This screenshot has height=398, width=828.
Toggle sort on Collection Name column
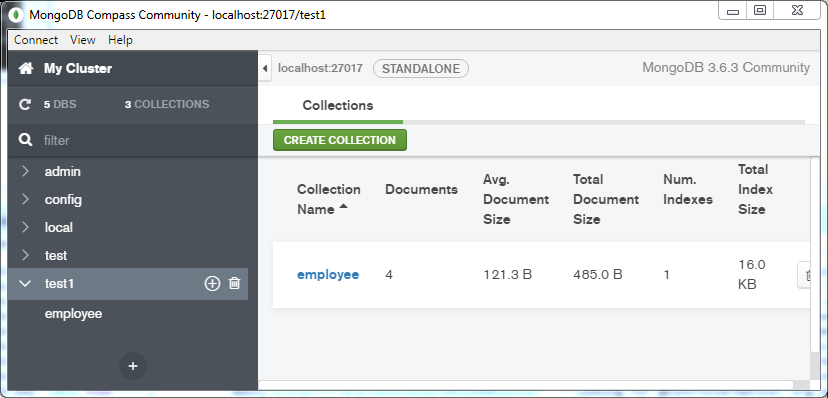[x=329, y=199]
